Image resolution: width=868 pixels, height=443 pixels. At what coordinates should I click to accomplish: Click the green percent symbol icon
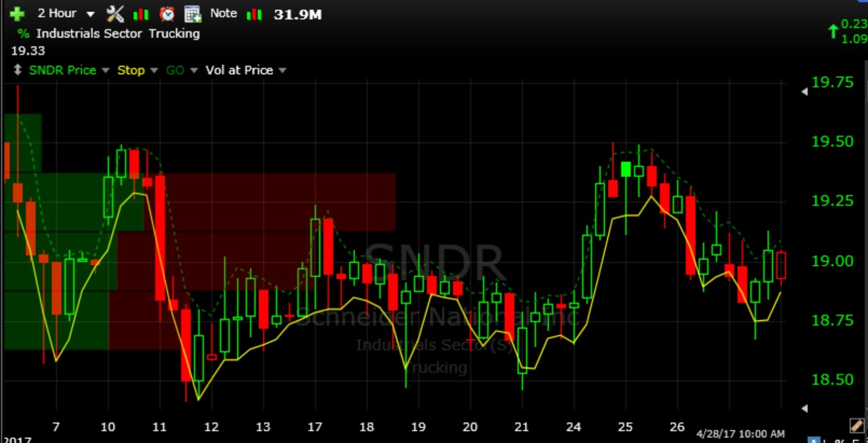(23, 34)
